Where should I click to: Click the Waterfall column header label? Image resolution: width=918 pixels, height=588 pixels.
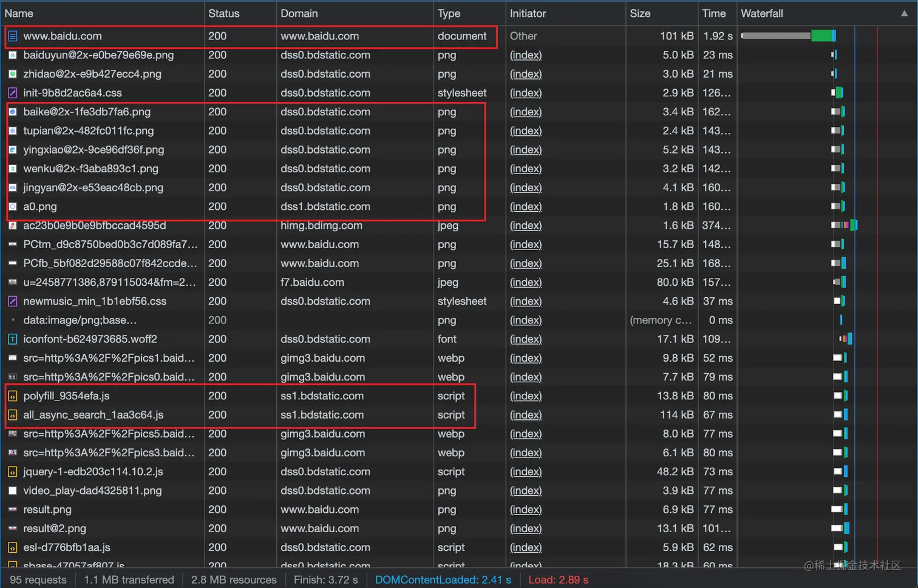tap(762, 13)
